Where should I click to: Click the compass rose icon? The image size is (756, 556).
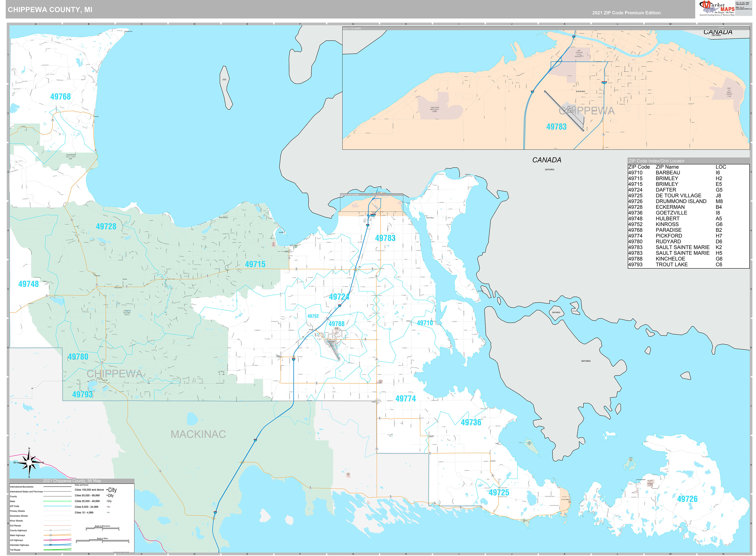pyautogui.click(x=29, y=463)
